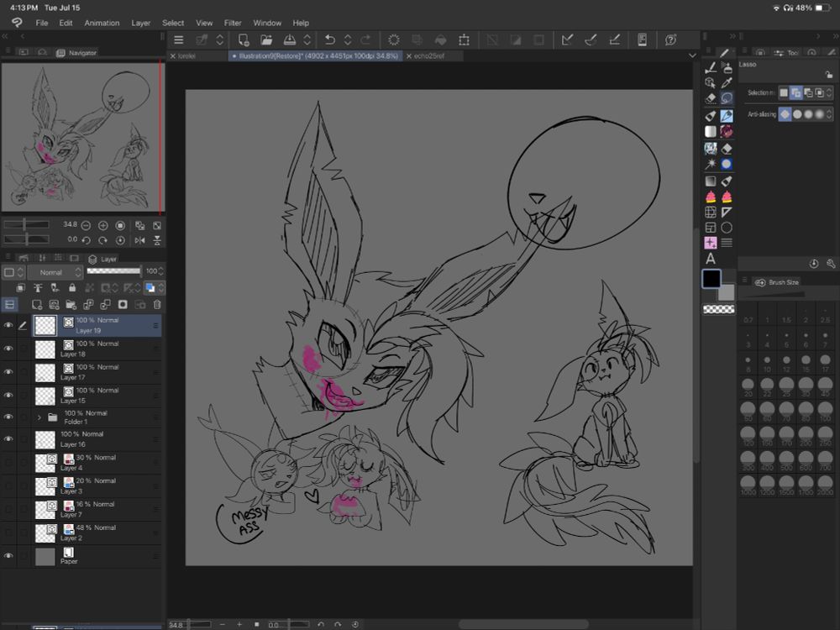
Task: Select the Text tool (A)
Action: (x=711, y=260)
